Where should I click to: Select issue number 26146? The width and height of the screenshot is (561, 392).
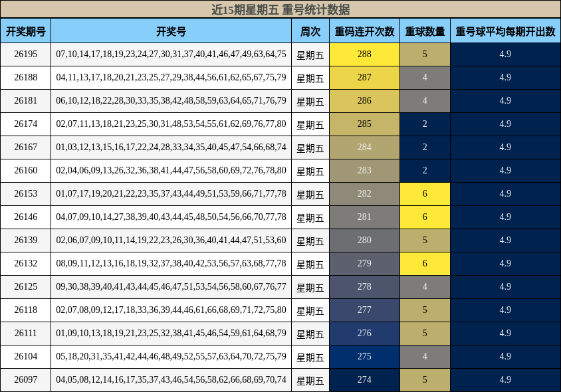click(x=26, y=217)
